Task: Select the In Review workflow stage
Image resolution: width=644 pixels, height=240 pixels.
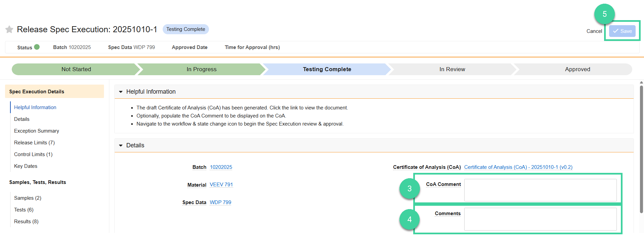Action: (x=452, y=69)
